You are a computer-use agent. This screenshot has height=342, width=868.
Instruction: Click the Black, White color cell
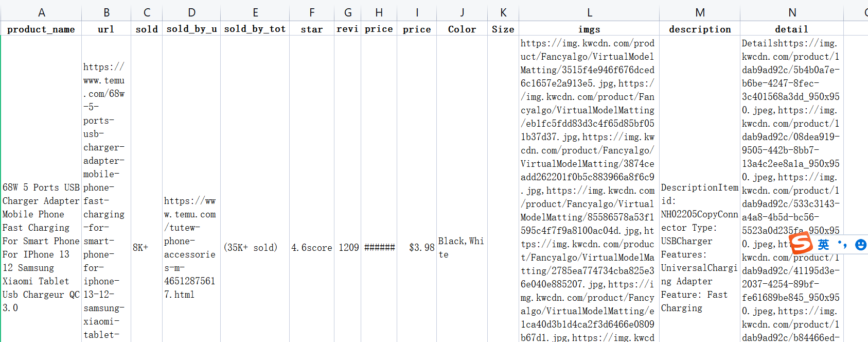[462, 248]
